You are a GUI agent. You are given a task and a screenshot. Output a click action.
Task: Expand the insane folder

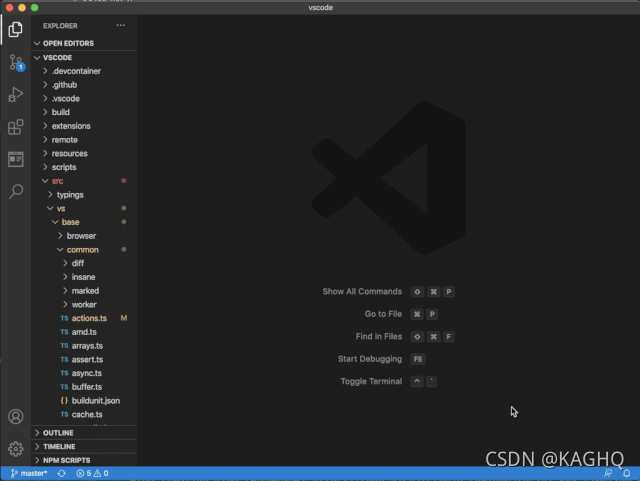(84, 277)
